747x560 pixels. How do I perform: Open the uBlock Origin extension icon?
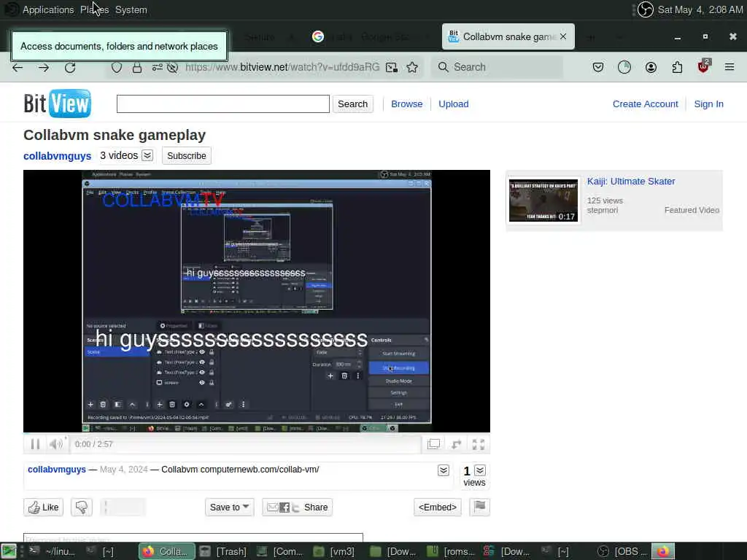click(x=703, y=66)
